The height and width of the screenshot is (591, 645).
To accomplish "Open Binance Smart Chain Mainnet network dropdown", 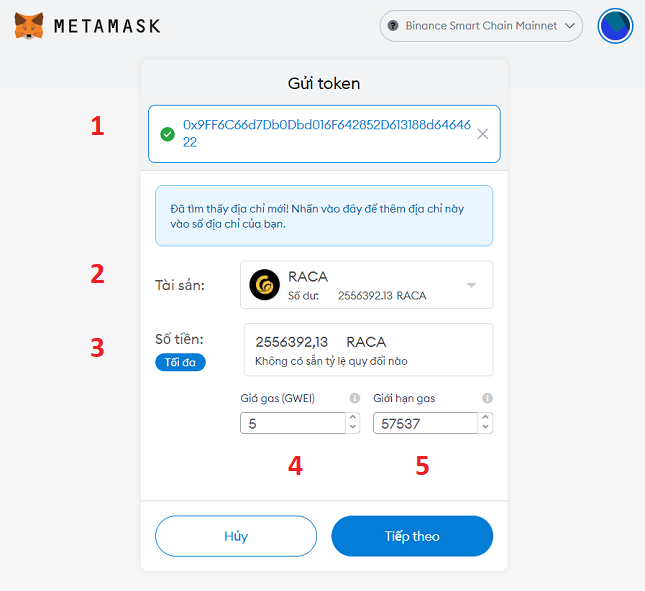I will tap(481, 26).
